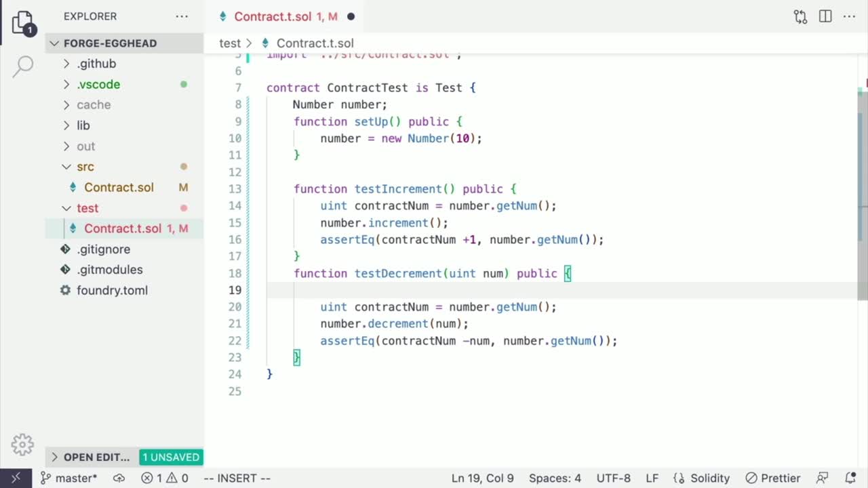868x488 pixels.
Task: Select the Contract.t.sol editor tab
Action: pos(273,16)
